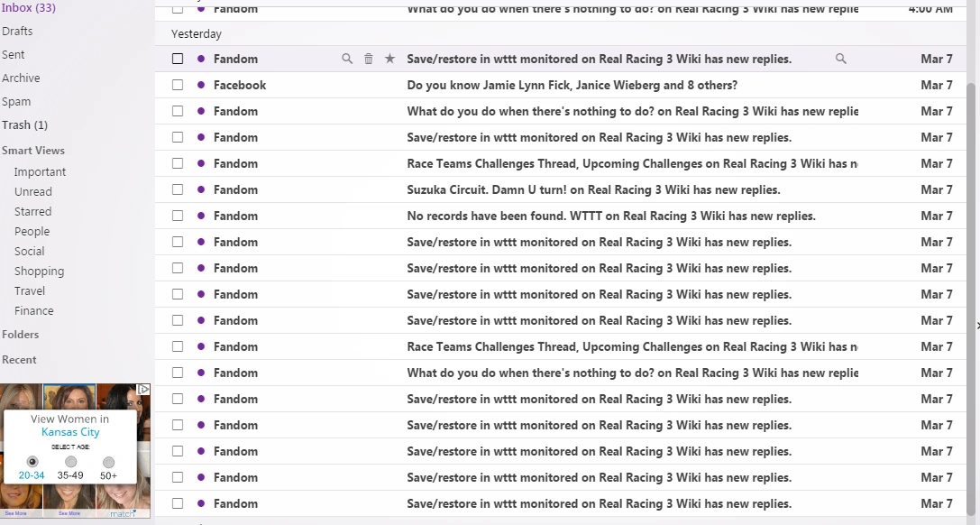Click the unread dot on the No records email
The image size is (980, 525).
pos(200,216)
